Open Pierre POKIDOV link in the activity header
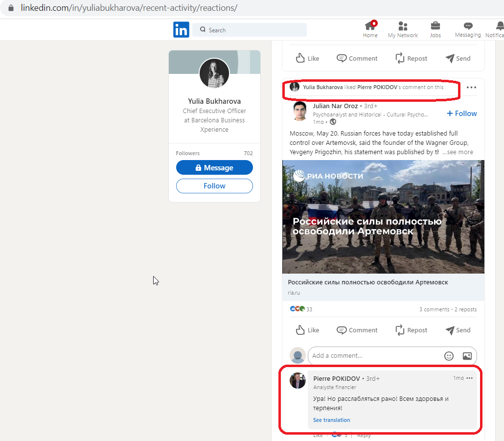Image resolution: width=504 pixels, height=441 pixels. 377,87
